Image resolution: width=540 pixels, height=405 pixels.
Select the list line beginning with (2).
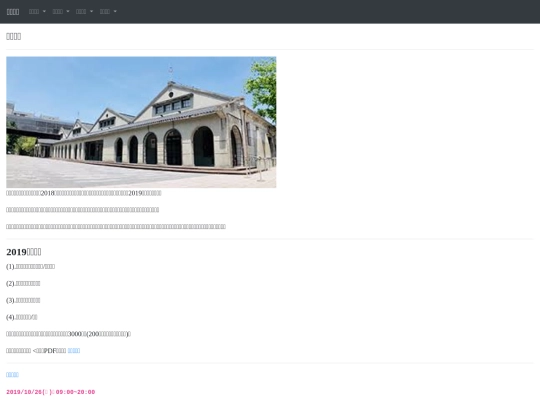click(x=23, y=283)
